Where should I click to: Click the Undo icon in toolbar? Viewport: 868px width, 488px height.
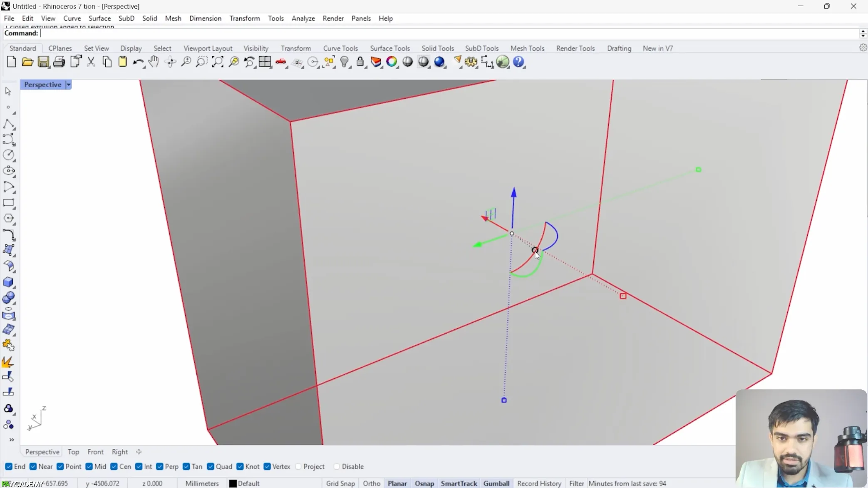138,62
